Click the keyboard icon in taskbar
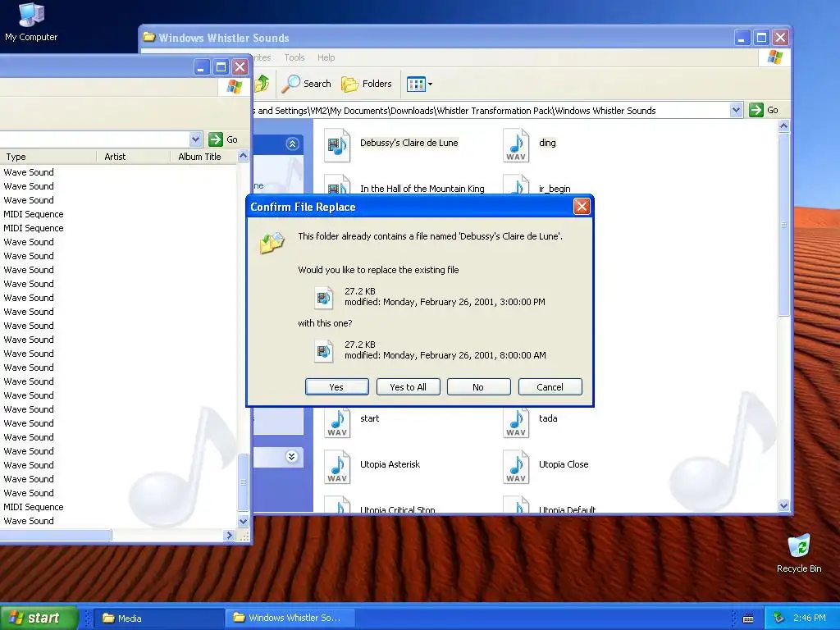Screen dimensions: 840x630 click(748, 619)
